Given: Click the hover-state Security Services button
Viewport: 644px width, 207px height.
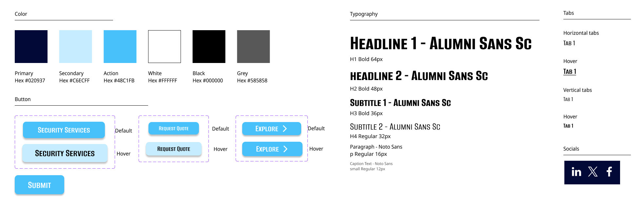Looking at the screenshot, I should [65, 153].
